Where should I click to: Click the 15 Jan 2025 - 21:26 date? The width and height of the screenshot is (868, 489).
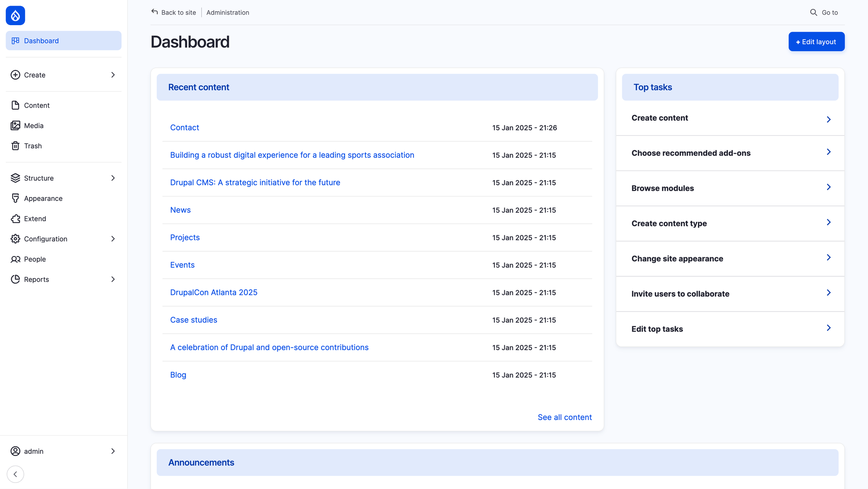524,128
